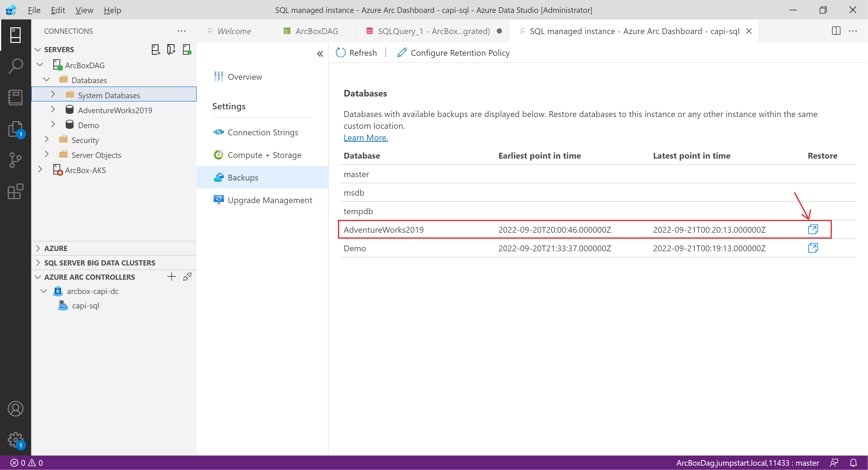Click the New Connection icon in Servers
Screen dimensions: 868x470
coord(155,49)
